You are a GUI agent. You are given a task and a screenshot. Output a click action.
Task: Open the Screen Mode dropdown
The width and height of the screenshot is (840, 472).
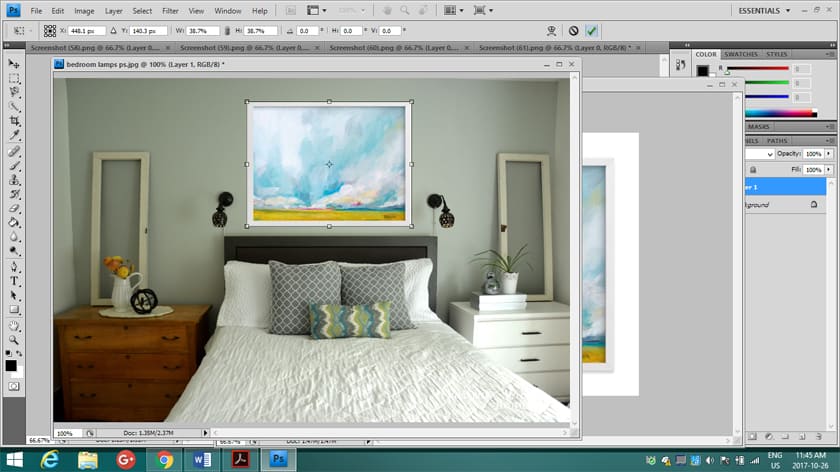pyautogui.click(x=483, y=11)
